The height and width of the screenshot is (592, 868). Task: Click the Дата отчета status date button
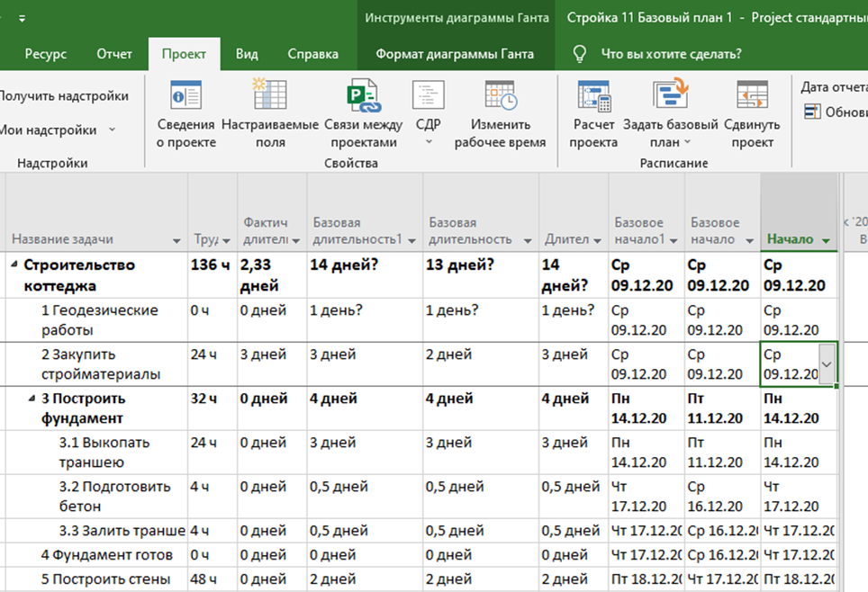coord(834,87)
